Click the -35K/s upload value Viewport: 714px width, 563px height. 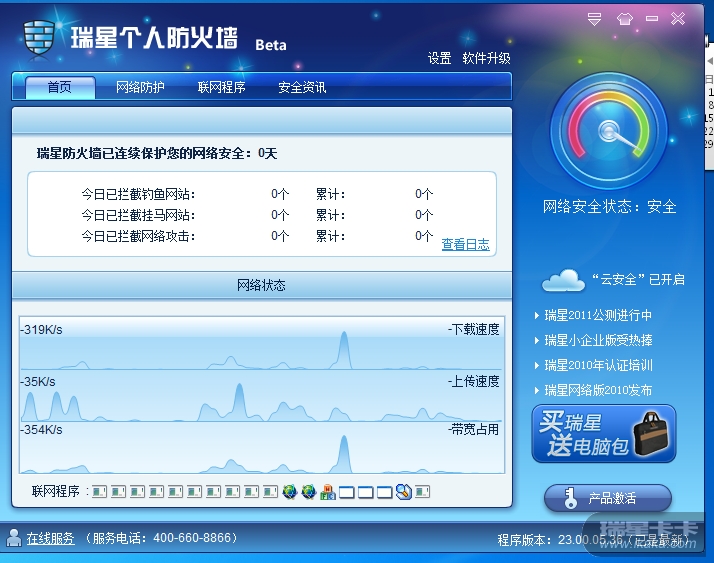coord(38,382)
